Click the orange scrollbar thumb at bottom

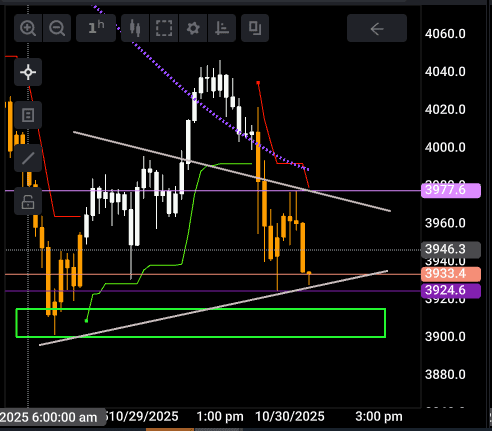pyautogui.click(x=170, y=429)
